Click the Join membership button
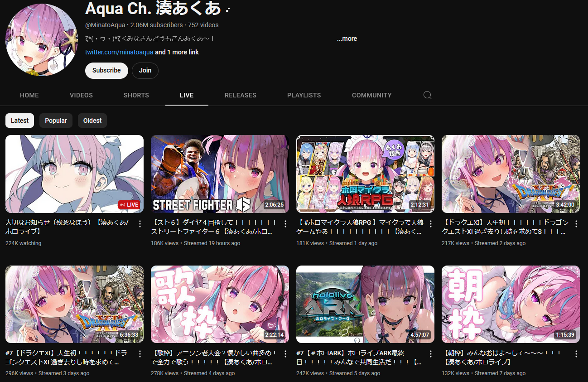The width and height of the screenshot is (588, 382). pos(145,70)
